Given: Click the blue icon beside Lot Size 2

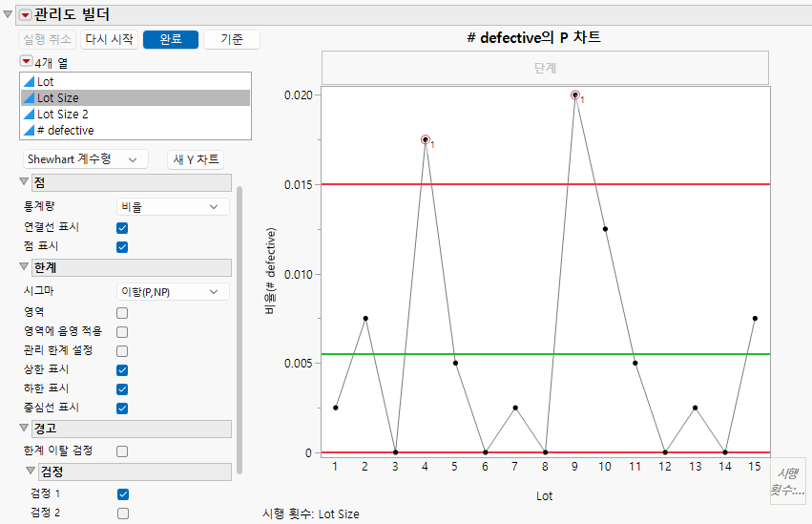Looking at the screenshot, I should click(x=29, y=114).
